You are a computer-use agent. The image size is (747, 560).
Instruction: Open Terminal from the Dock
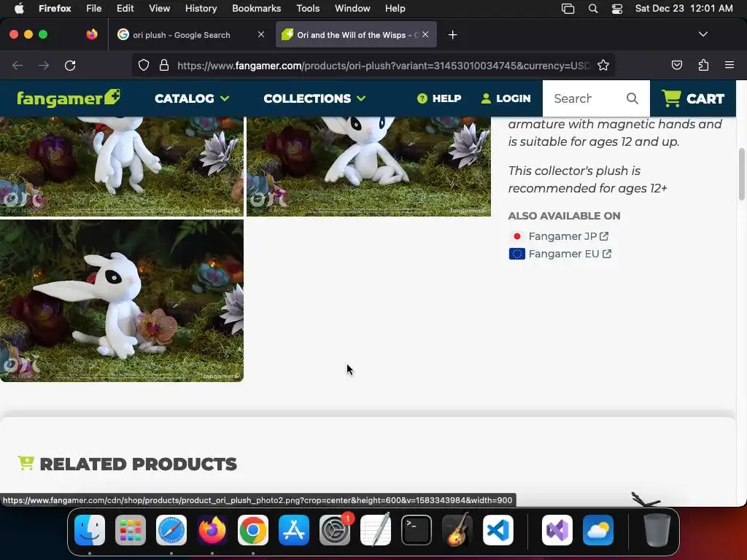pos(417,530)
